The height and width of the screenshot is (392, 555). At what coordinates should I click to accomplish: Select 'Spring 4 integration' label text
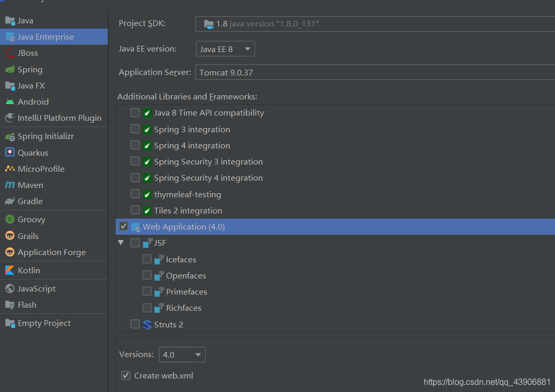192,146
